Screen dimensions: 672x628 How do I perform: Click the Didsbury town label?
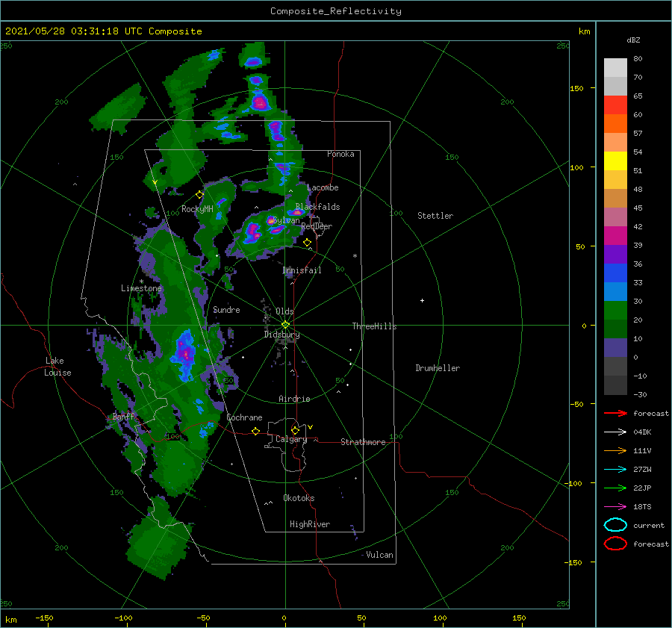click(281, 335)
